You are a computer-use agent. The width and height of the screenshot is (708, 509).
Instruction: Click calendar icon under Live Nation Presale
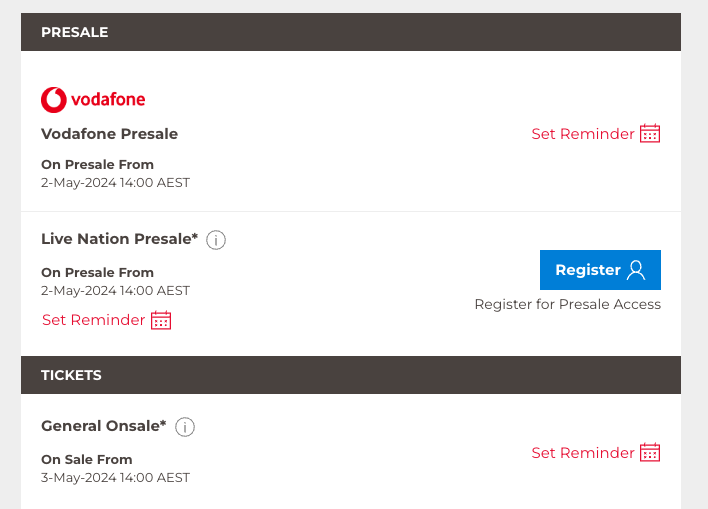161,320
